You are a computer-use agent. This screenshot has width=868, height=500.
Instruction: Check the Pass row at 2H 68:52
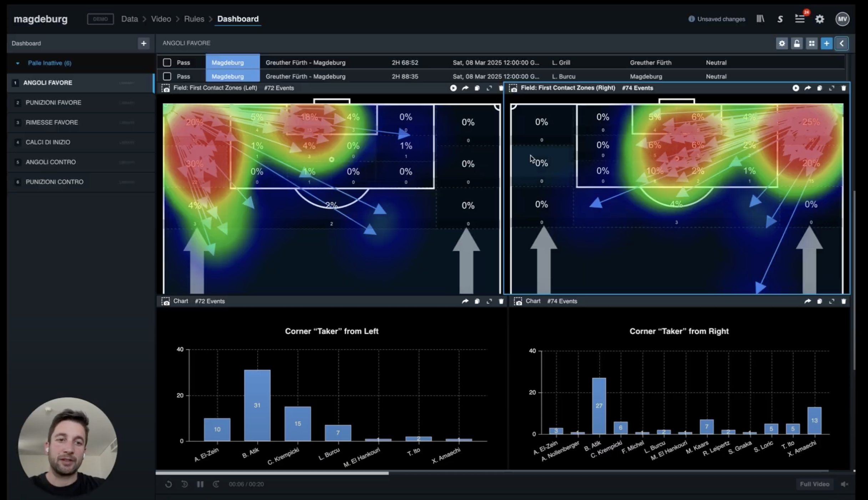[167, 62]
